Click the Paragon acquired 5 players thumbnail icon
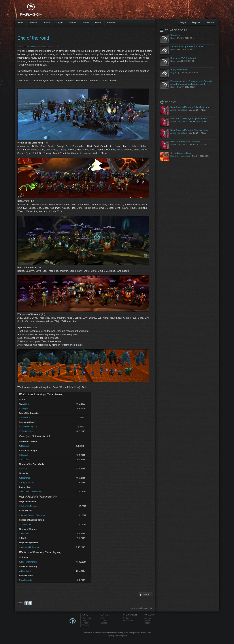Image resolution: width=234 pixels, height=644 pixels. [x=164, y=85]
